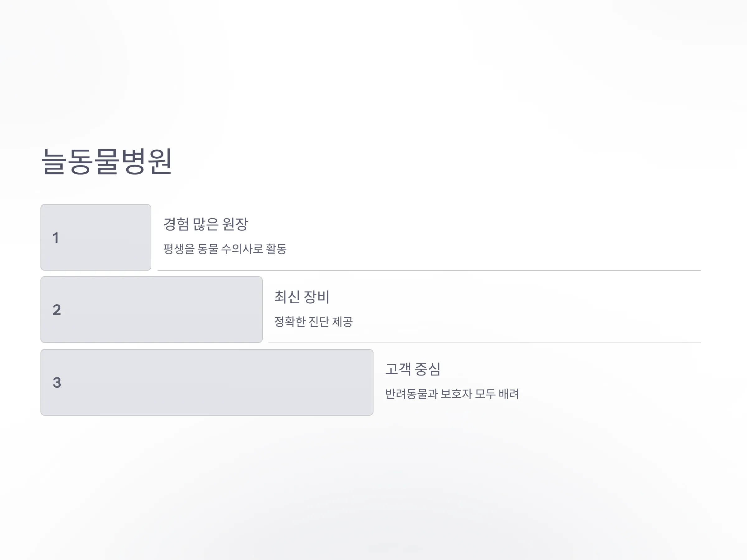Select description 반려동물과 보호자 모두 배려

click(x=452, y=394)
